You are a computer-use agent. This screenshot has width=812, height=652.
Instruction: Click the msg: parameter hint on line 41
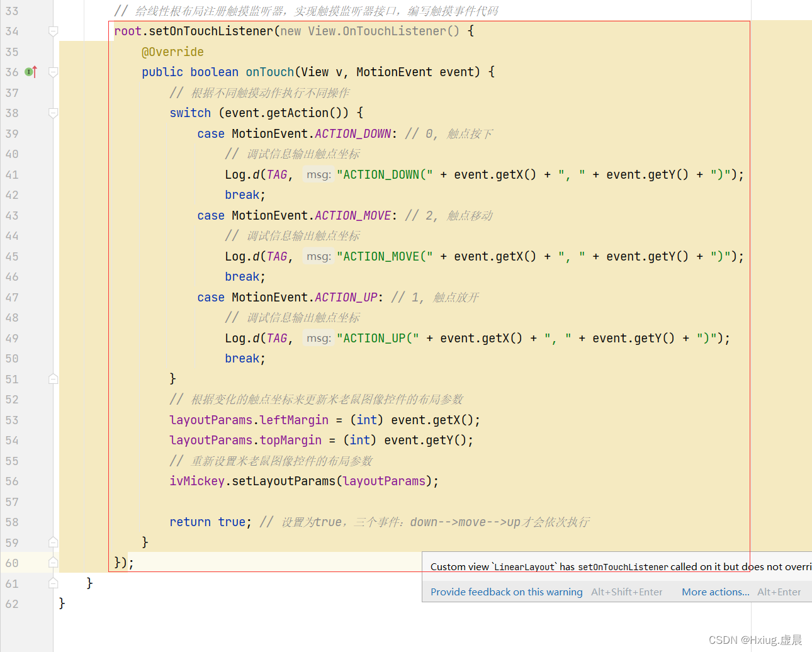(x=319, y=175)
